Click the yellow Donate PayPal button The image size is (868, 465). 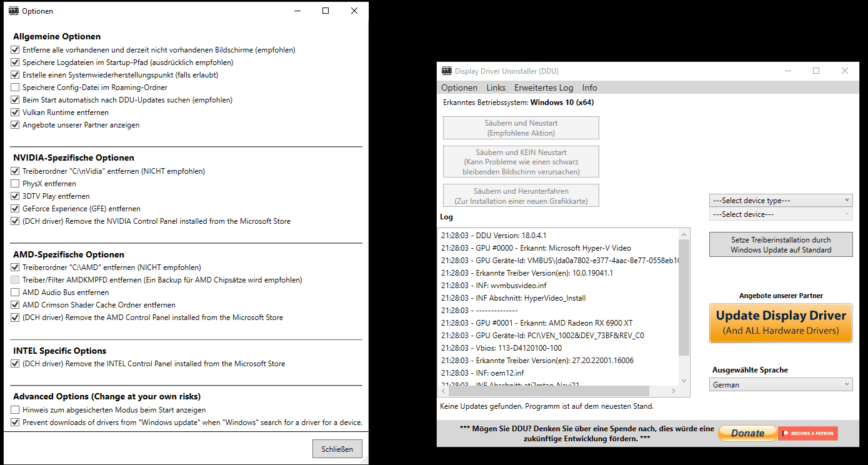747,433
